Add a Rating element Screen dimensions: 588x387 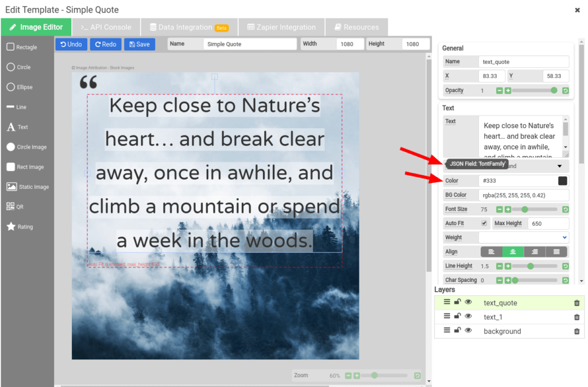click(20, 226)
